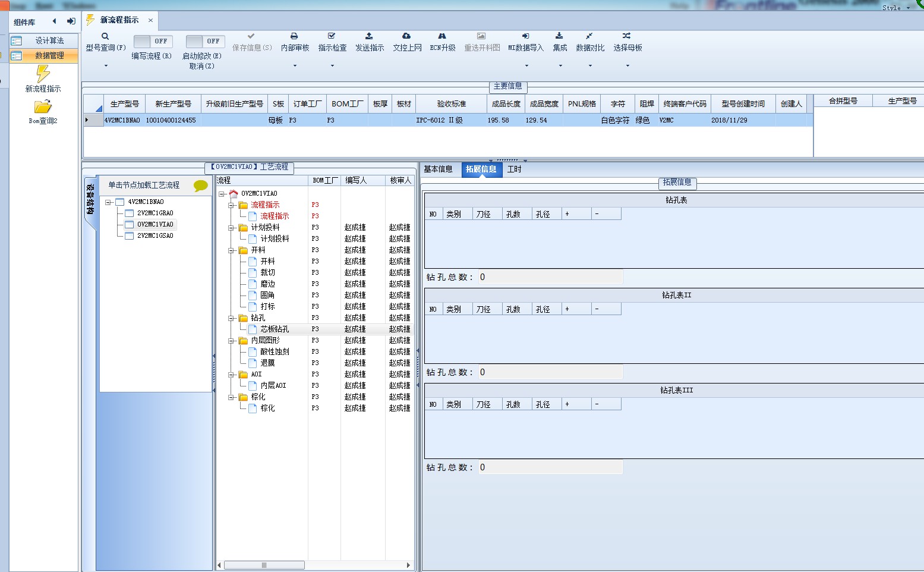
Task: Collapse the 4V2MC1BNA0 tree node
Action: 108,202
